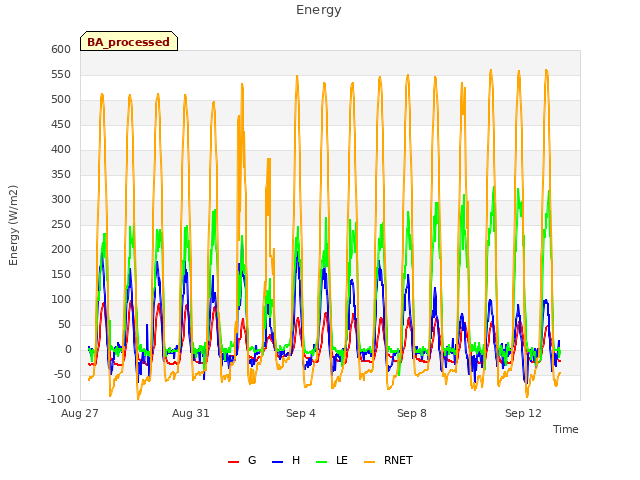The image size is (640, 480).
Task: Click the Sep 8 date tick
Action: click(412, 413)
